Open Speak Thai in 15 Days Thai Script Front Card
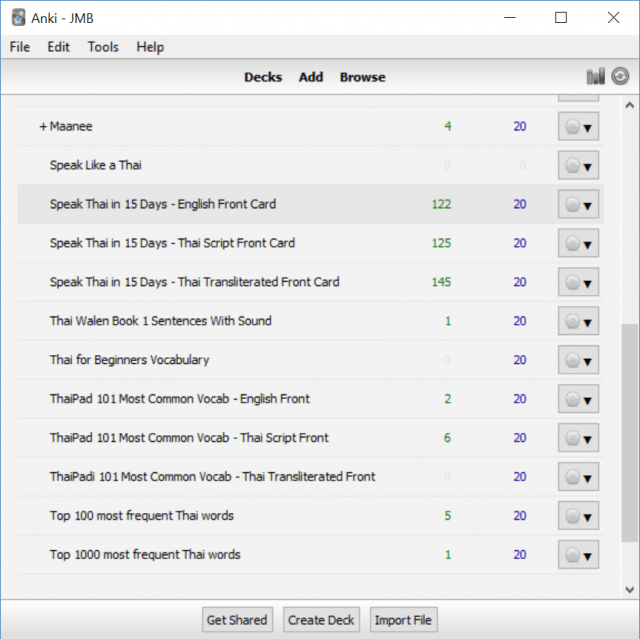Screen dimensions: 640x639 click(172, 243)
